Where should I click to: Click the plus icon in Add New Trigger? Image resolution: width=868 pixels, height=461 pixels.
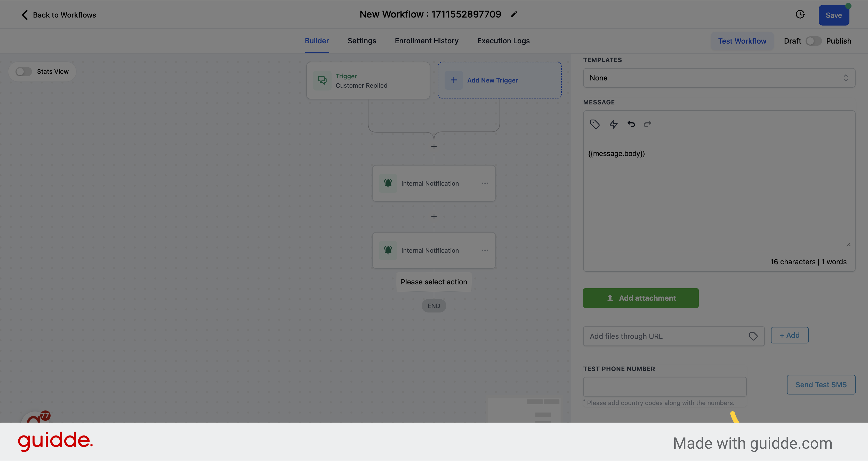click(454, 80)
